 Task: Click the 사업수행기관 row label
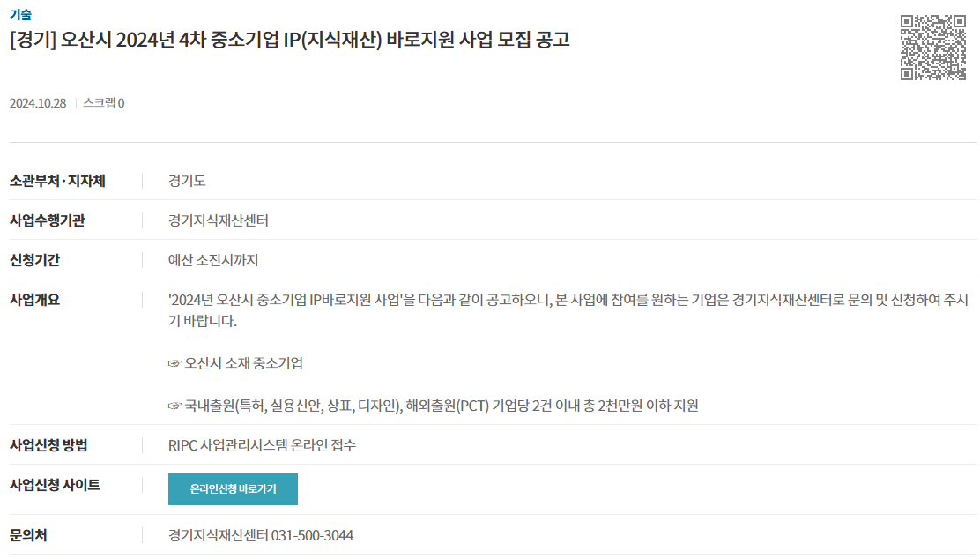47,220
